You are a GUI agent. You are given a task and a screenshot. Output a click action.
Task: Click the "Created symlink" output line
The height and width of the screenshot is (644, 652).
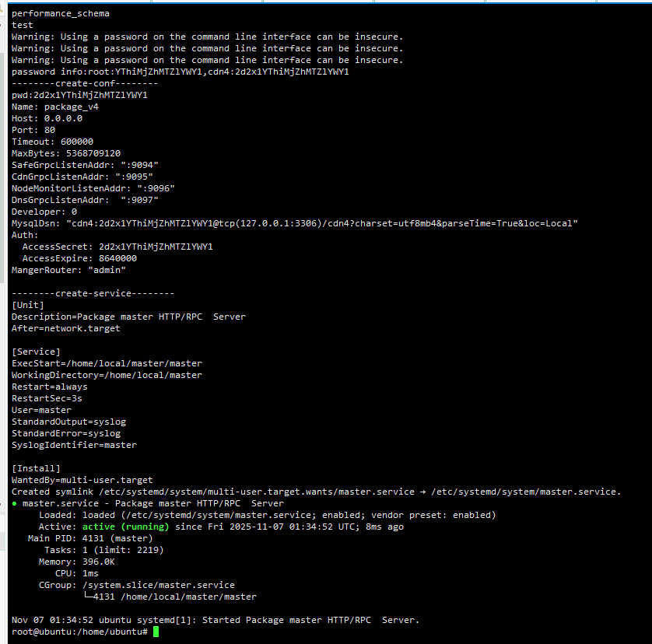(316, 492)
